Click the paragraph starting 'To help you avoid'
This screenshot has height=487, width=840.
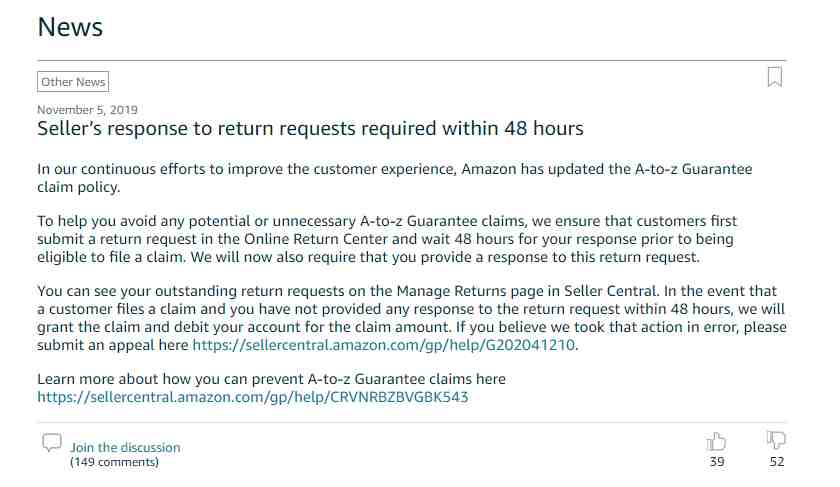[x=387, y=239]
